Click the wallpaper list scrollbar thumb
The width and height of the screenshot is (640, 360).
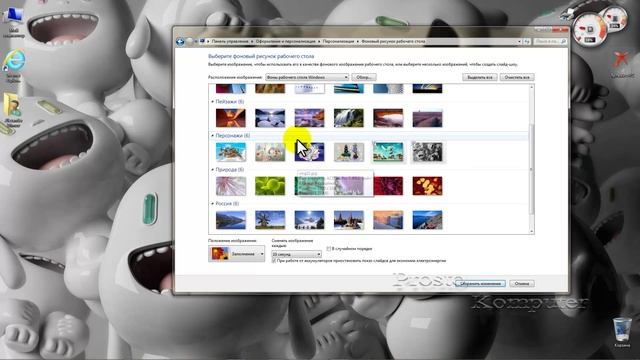point(531,169)
